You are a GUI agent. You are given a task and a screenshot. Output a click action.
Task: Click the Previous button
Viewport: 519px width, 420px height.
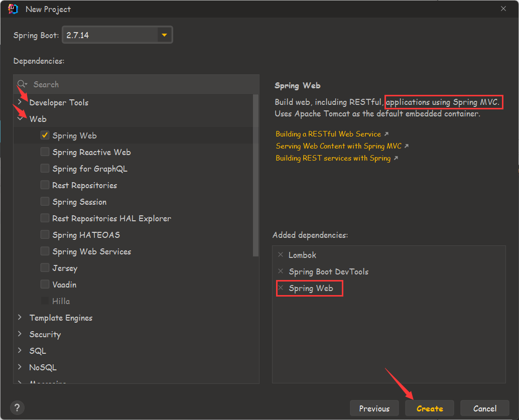click(x=374, y=408)
